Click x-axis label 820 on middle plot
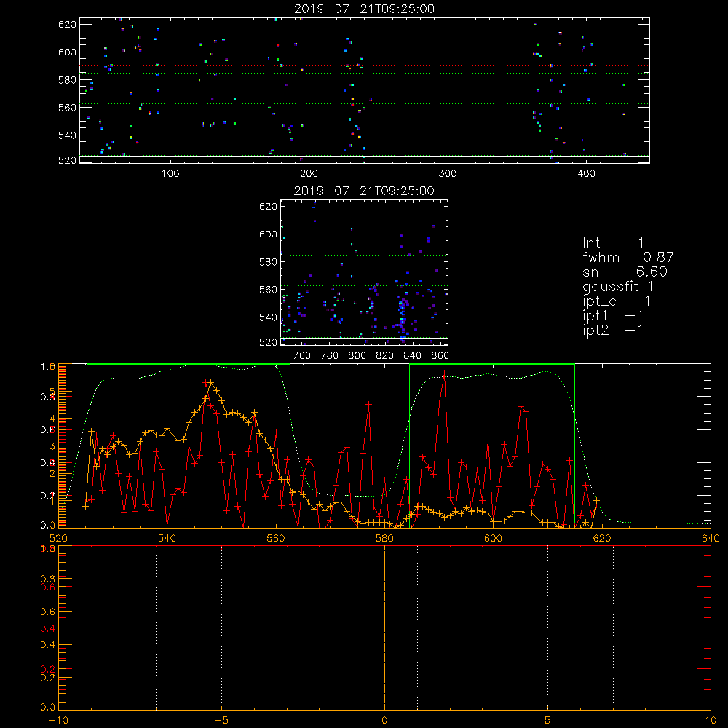The width and height of the screenshot is (728, 728). point(385,356)
